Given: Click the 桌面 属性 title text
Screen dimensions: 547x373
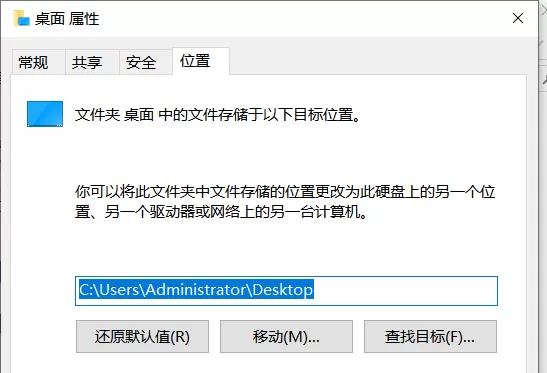Looking at the screenshot, I should [67, 18].
